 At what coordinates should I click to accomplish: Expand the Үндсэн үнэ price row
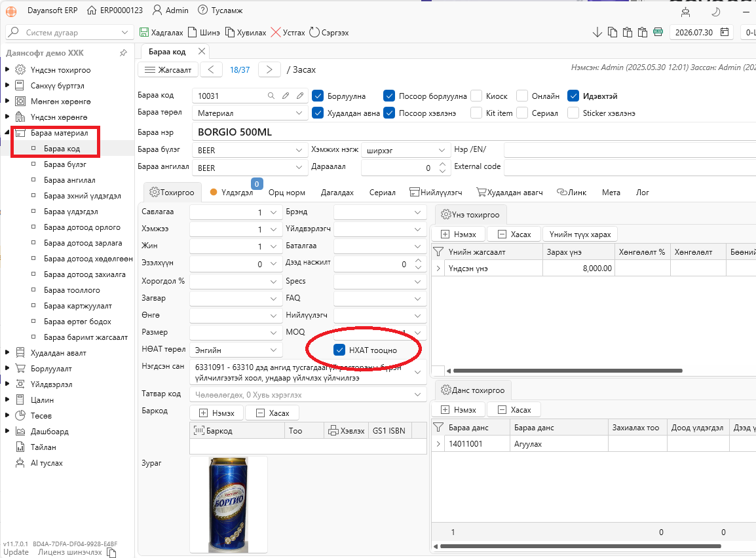pos(438,269)
